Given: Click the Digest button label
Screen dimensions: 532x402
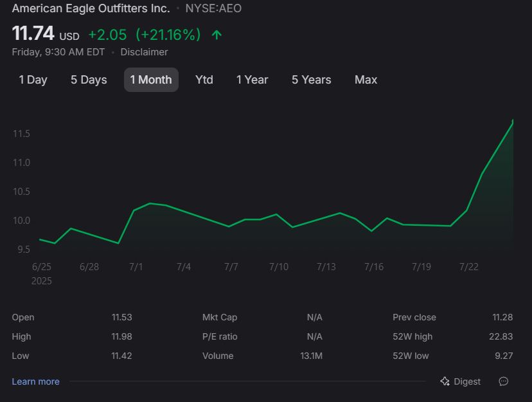Looking at the screenshot, I should click(467, 381).
